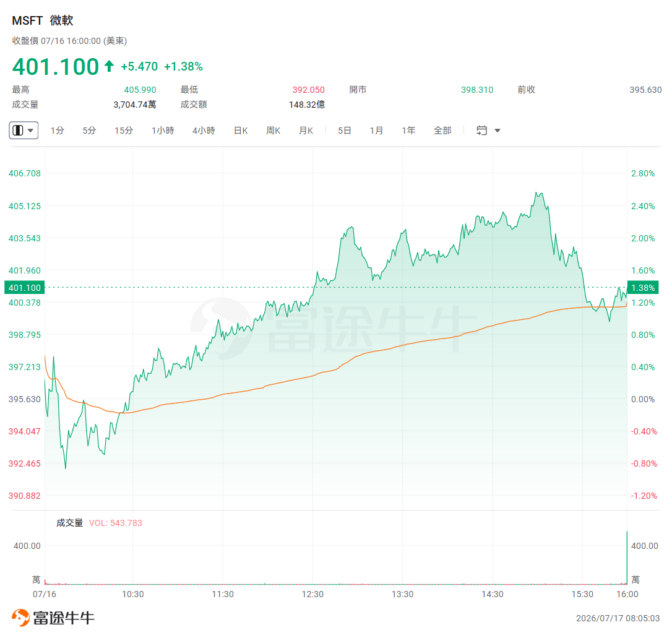This screenshot has height=638, width=672.
Task: Select the 15分 interval tab
Action: click(x=123, y=131)
